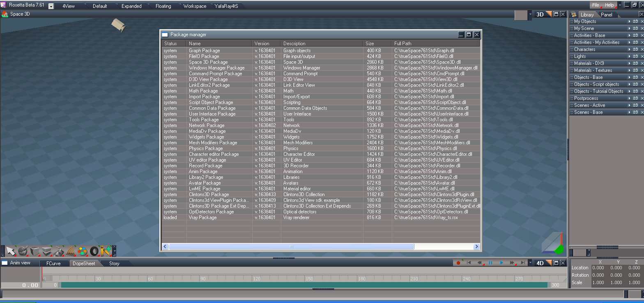The height and width of the screenshot is (303, 644).
Task: Open the sphere paint tool in the bottom toolbar
Action: [23, 251]
